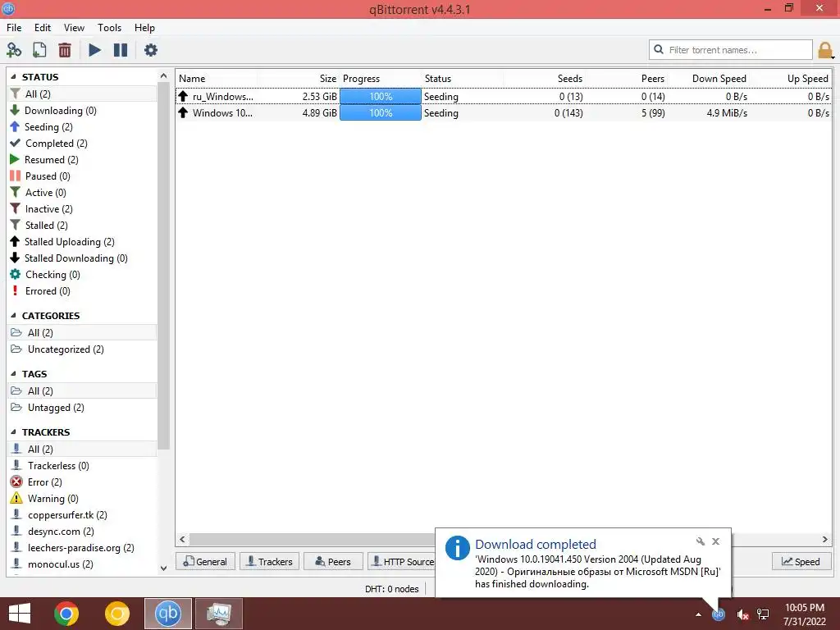Screen dimensions: 840x630
Task: Select the Windows 10... torrent row
Action: [x=504, y=113]
